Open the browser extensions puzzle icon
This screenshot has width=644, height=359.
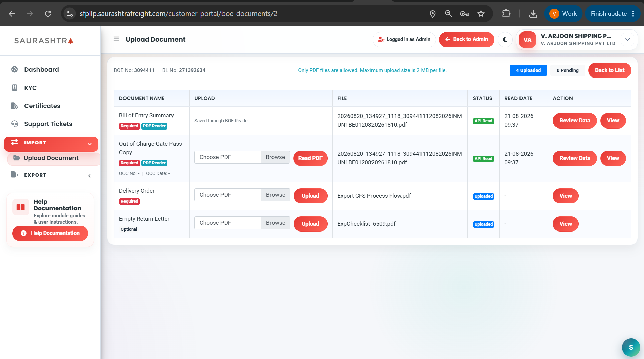coord(506,14)
